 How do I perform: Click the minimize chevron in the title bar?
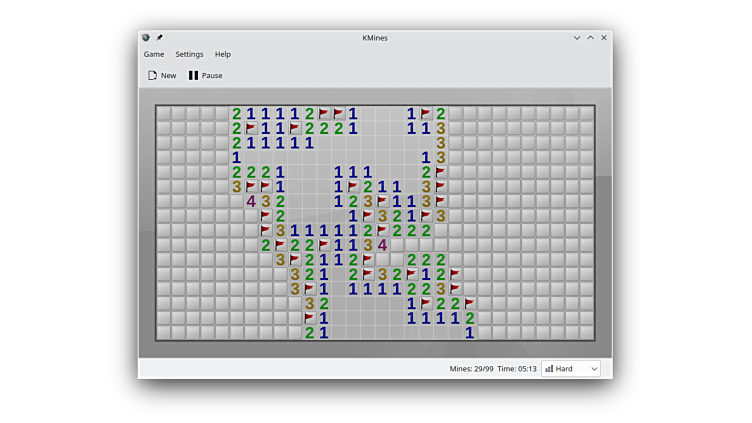577,38
